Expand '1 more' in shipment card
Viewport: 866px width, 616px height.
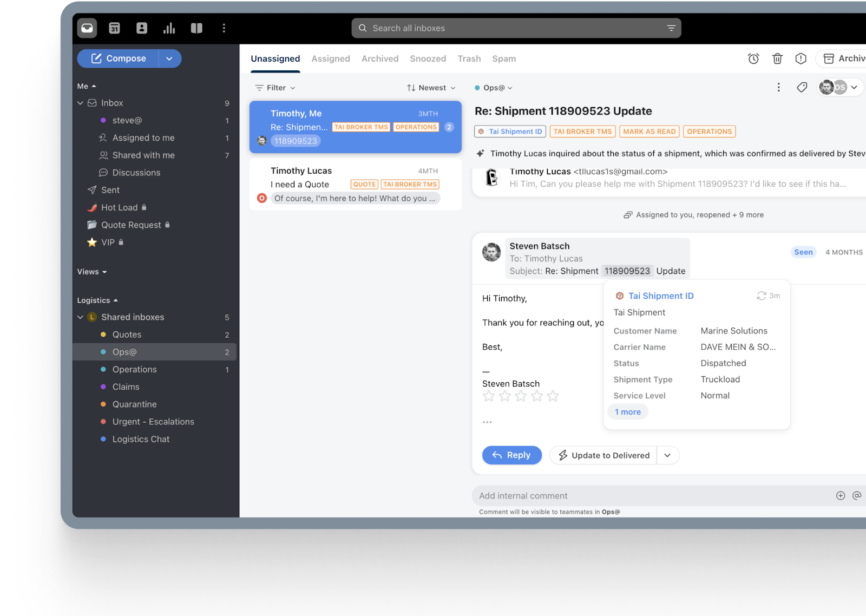point(628,412)
